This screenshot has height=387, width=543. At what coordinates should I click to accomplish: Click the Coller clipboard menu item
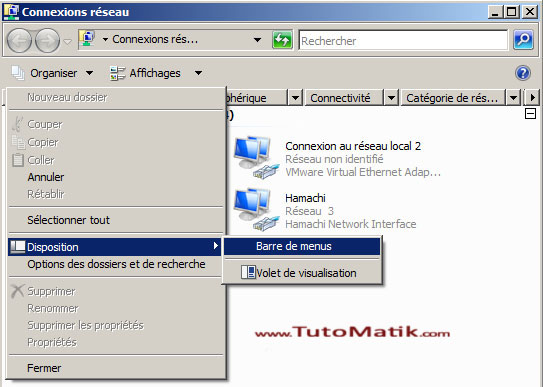pyautogui.click(x=116, y=160)
